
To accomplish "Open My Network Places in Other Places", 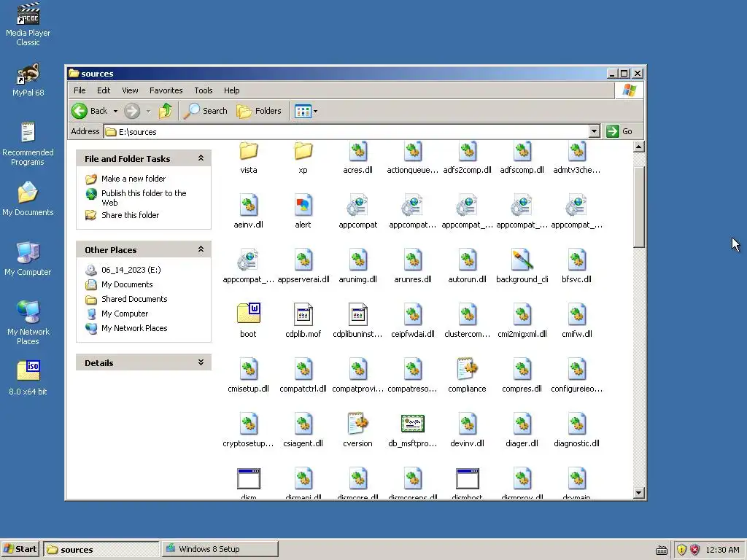I will tap(134, 328).
